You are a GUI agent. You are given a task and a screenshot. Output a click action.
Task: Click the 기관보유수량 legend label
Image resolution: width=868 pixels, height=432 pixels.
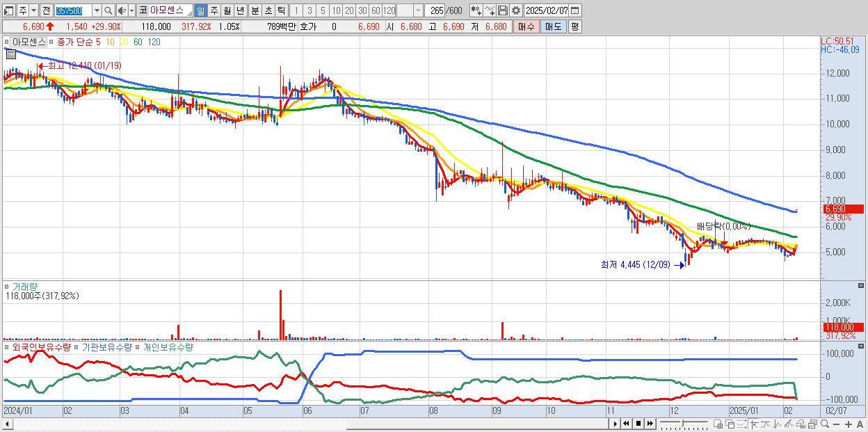point(106,346)
